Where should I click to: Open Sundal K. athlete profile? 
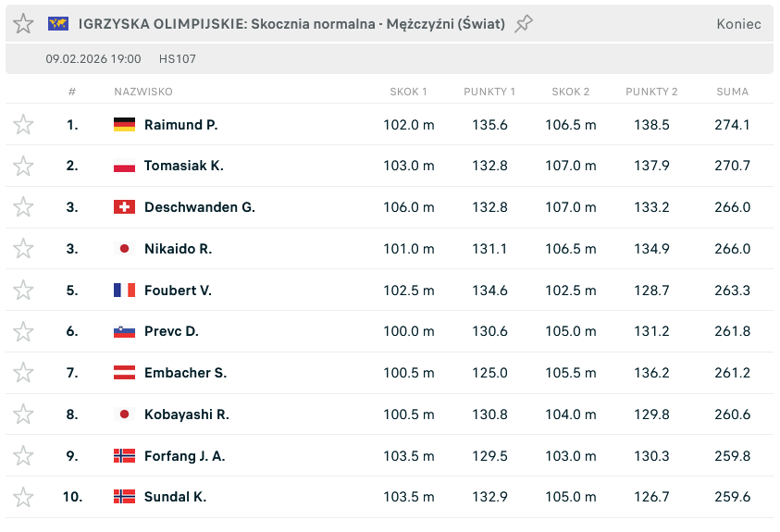pos(175,497)
